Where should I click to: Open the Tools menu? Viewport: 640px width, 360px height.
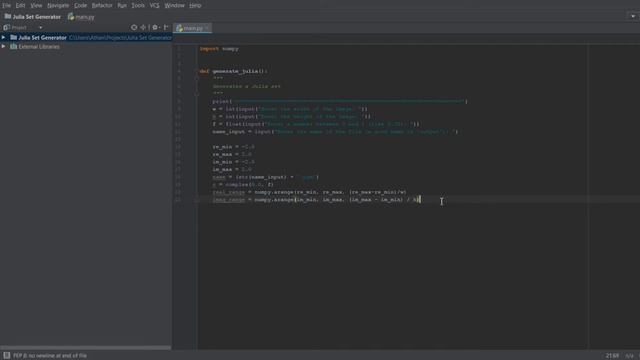[138, 5]
